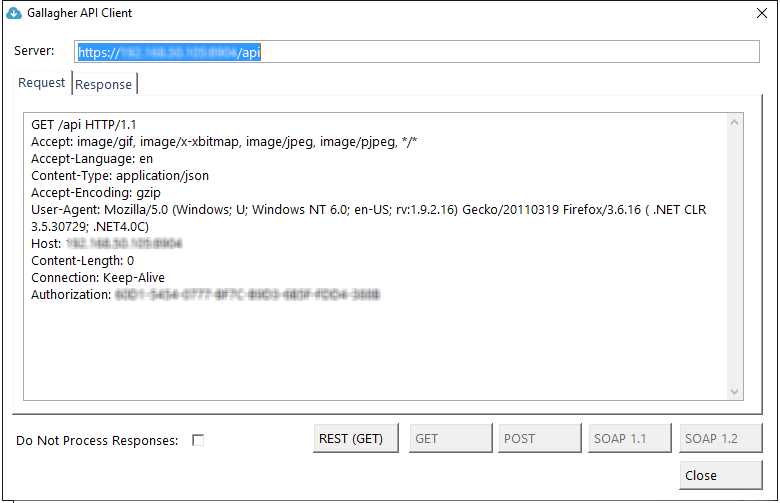Click into the Server URL field
This screenshot has width=780, height=503.
pos(417,52)
